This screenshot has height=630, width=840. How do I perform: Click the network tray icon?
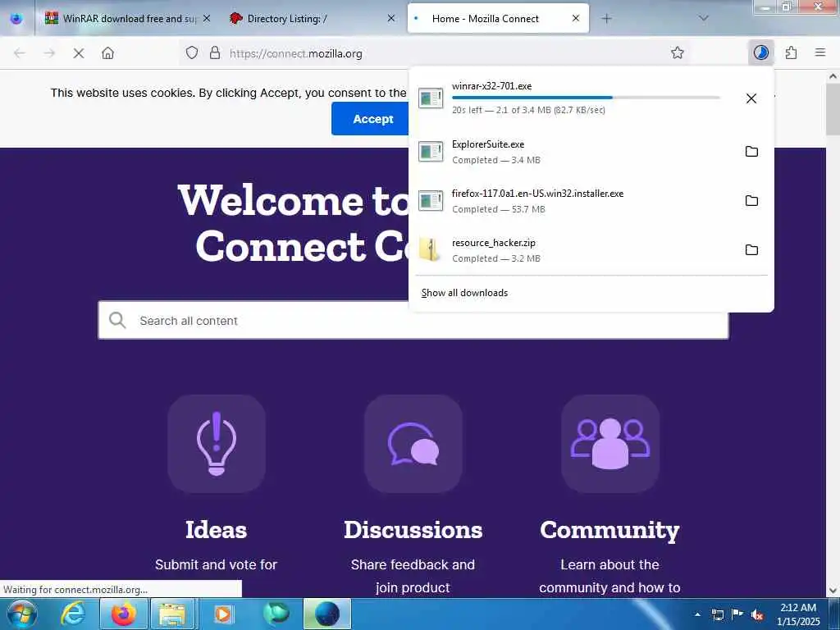(718, 614)
